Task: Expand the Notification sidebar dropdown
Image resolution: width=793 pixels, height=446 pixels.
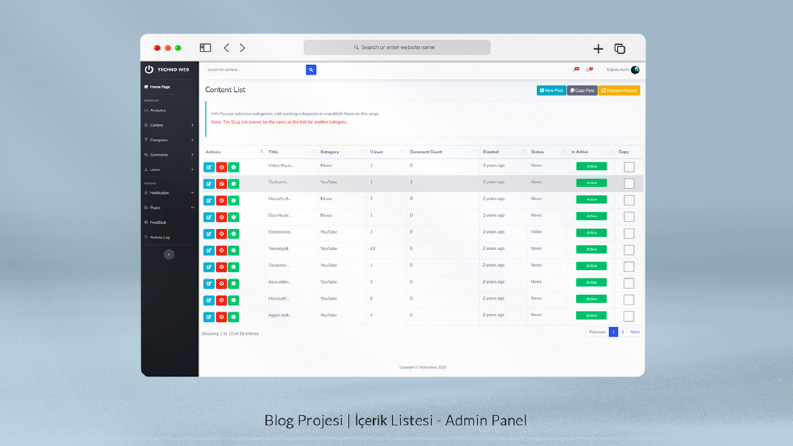Action: point(169,193)
